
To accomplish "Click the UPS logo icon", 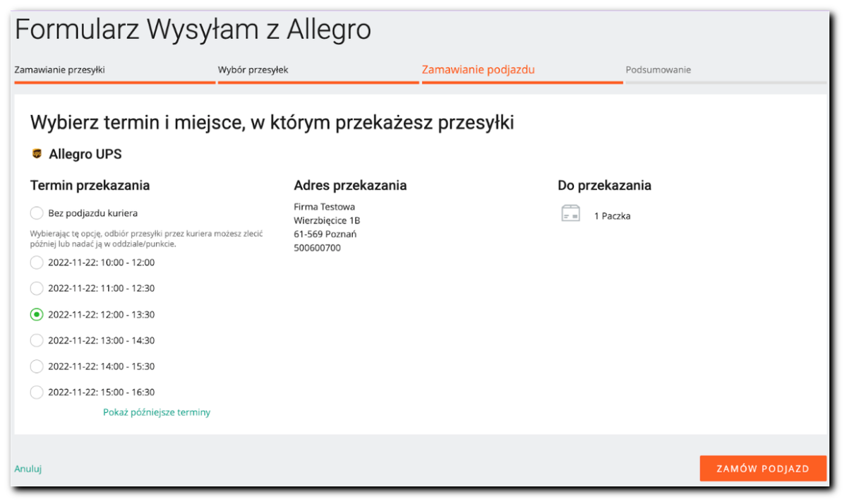I will pos(37,154).
